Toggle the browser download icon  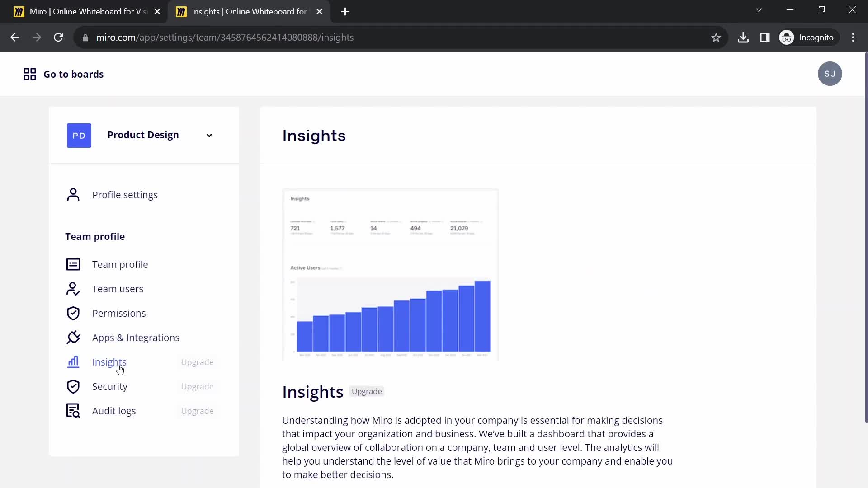743,38
